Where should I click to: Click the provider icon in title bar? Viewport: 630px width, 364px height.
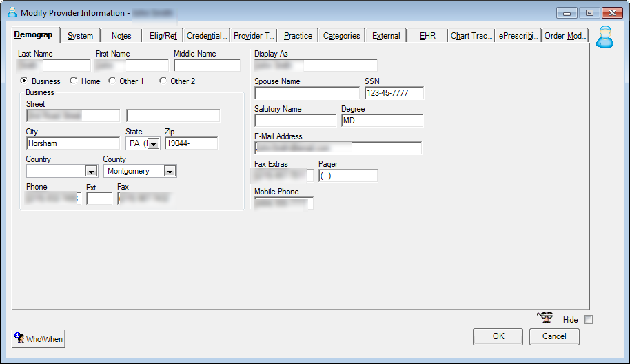coord(12,12)
